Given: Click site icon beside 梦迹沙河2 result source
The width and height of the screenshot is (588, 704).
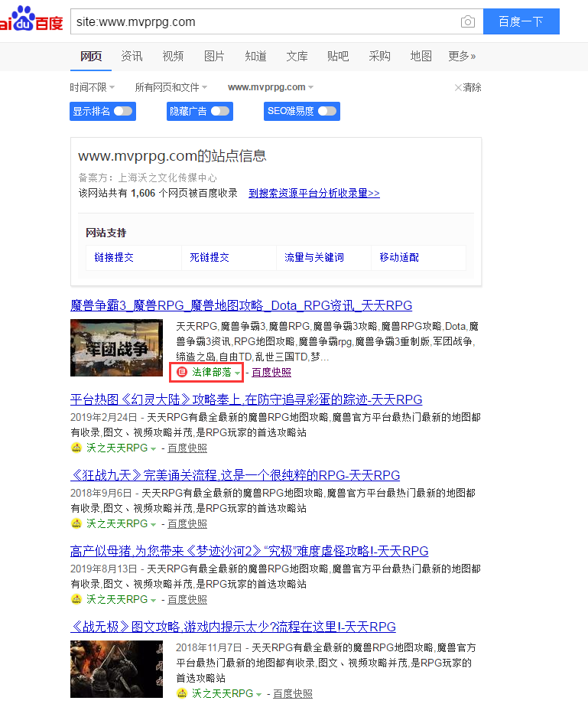Looking at the screenshot, I should pos(76,599).
